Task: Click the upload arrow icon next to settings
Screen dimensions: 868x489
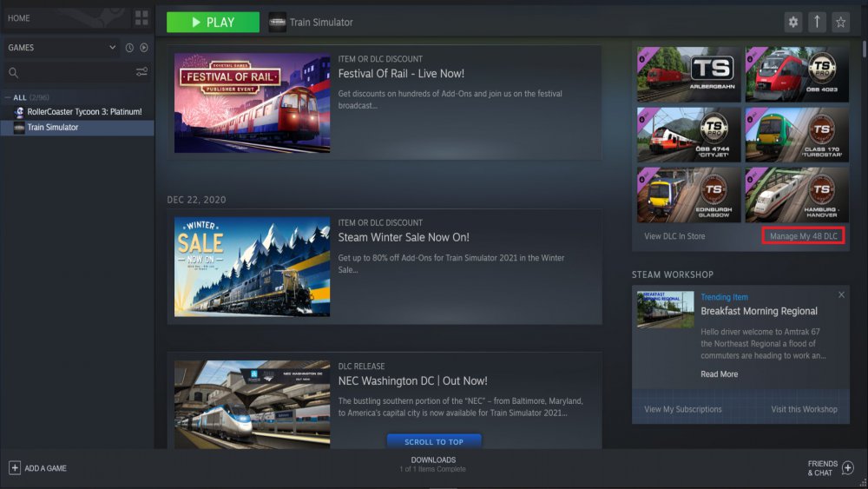Action: 817,23
